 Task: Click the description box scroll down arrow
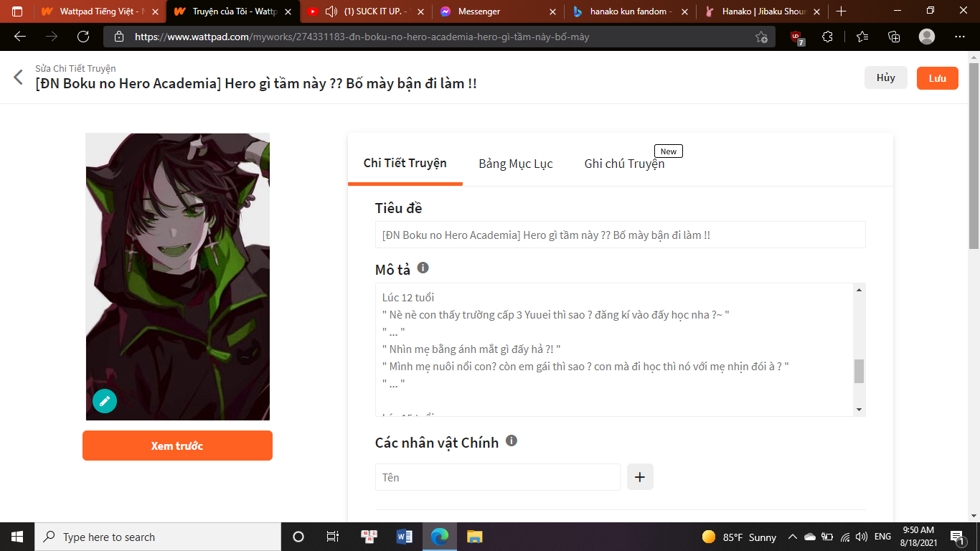point(859,410)
